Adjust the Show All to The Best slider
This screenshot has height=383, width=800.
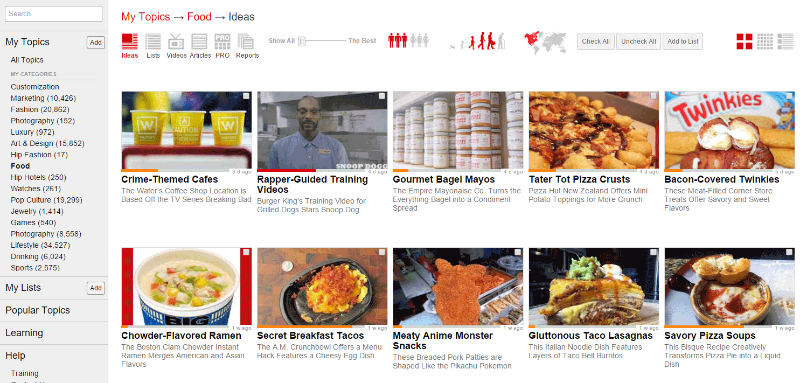coord(302,41)
